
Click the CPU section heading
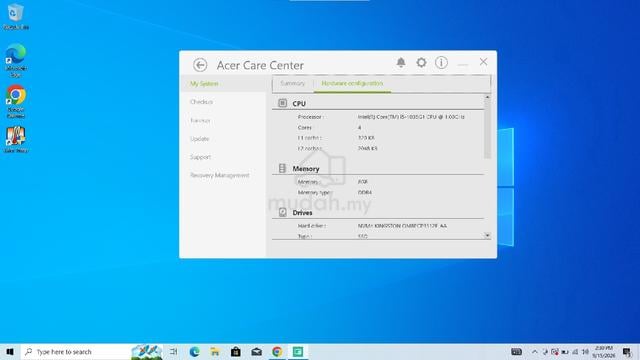click(299, 104)
